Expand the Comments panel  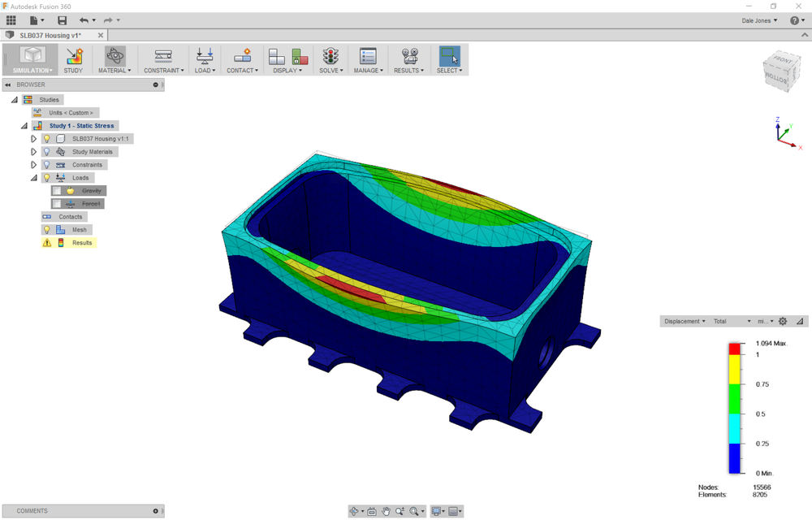pos(155,511)
